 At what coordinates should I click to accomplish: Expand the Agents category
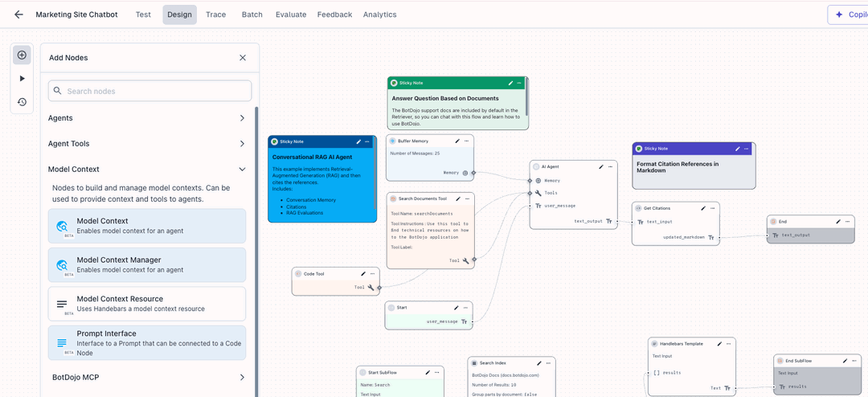(147, 118)
